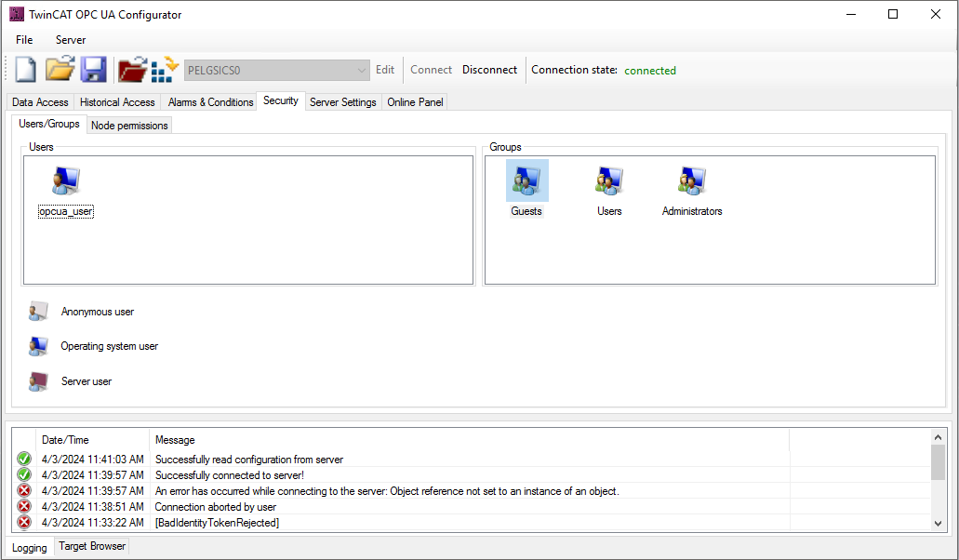Click the blue blocks with arrow icon
Viewport: 959px width, 560px height.
[165, 70]
